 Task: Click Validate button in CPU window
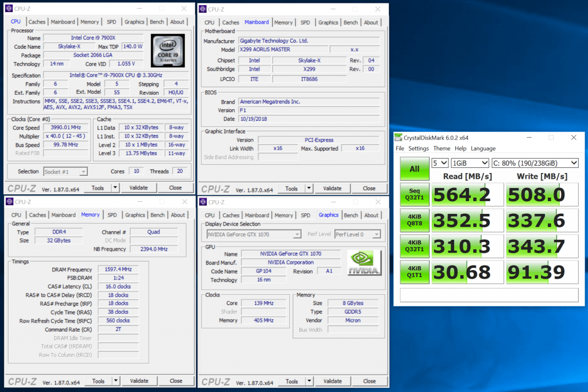(x=138, y=187)
